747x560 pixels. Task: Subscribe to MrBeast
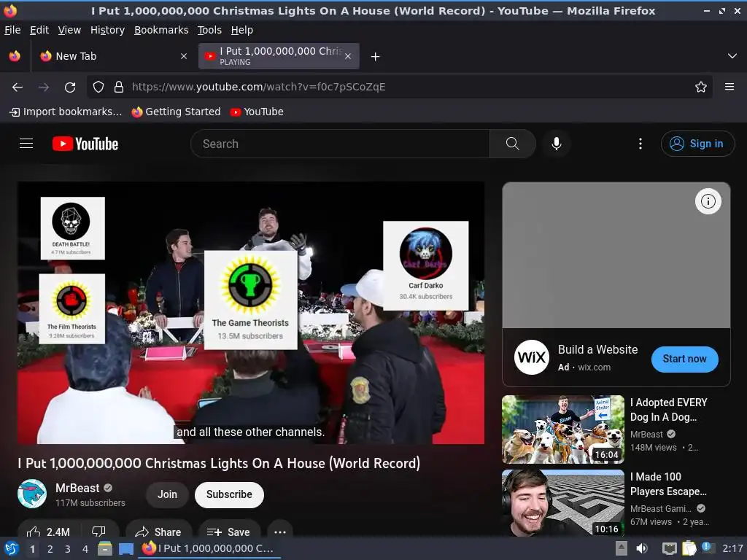click(229, 495)
